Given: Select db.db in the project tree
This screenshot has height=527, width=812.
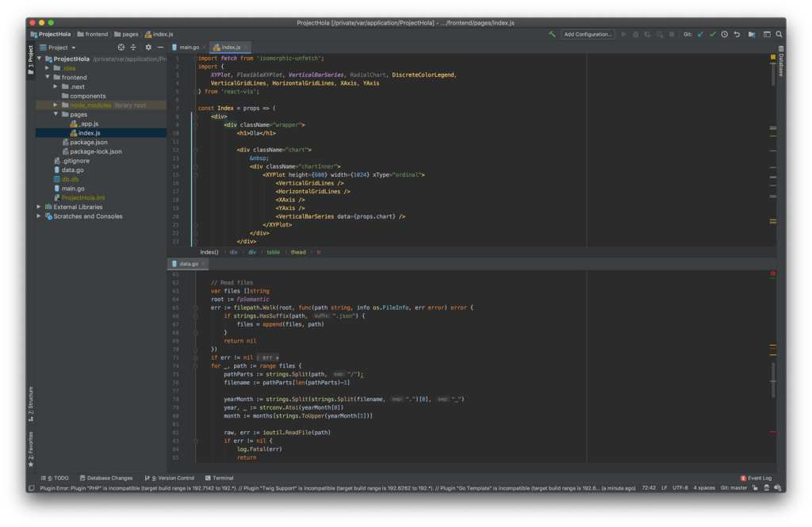Looking at the screenshot, I should click(66, 179).
